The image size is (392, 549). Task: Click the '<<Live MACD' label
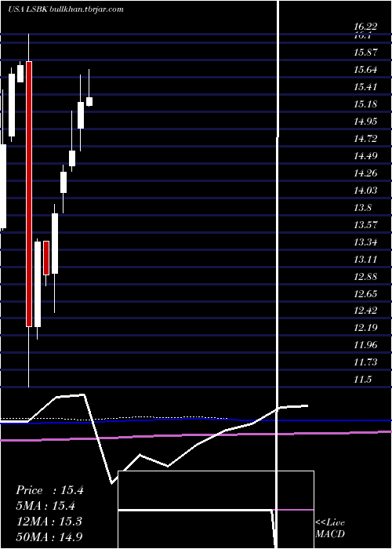[330, 528]
